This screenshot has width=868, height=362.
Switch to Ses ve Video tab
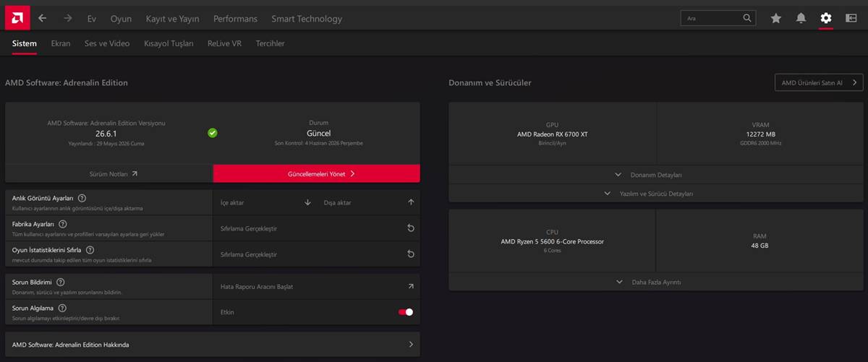(107, 43)
